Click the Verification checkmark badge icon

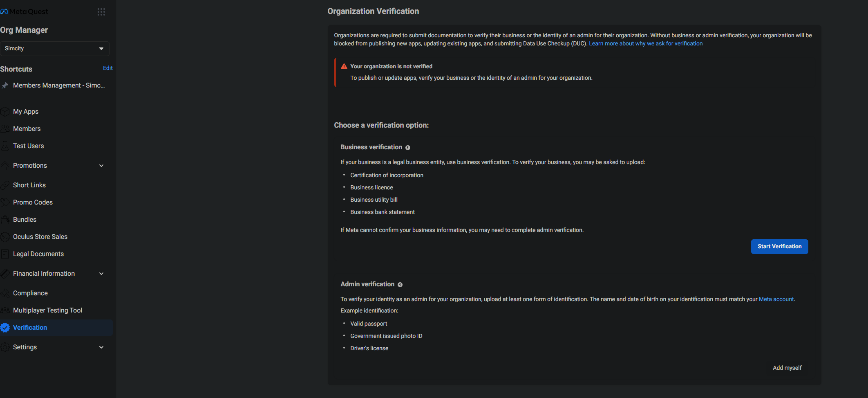tap(5, 328)
